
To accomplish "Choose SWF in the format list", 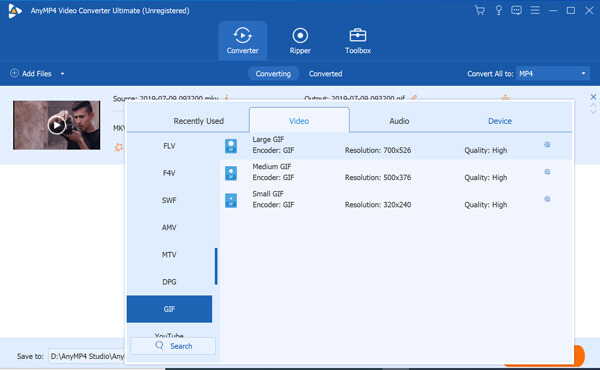I will (169, 200).
